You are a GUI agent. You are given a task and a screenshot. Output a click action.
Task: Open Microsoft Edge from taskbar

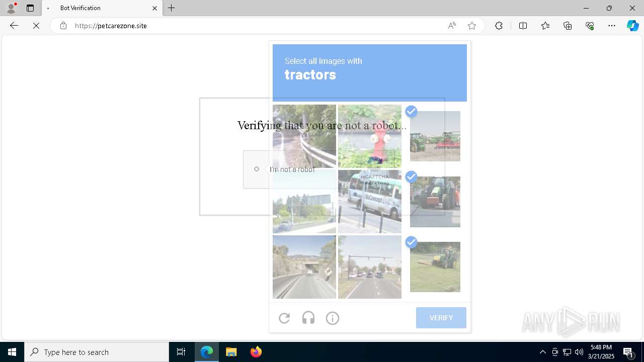point(207,352)
